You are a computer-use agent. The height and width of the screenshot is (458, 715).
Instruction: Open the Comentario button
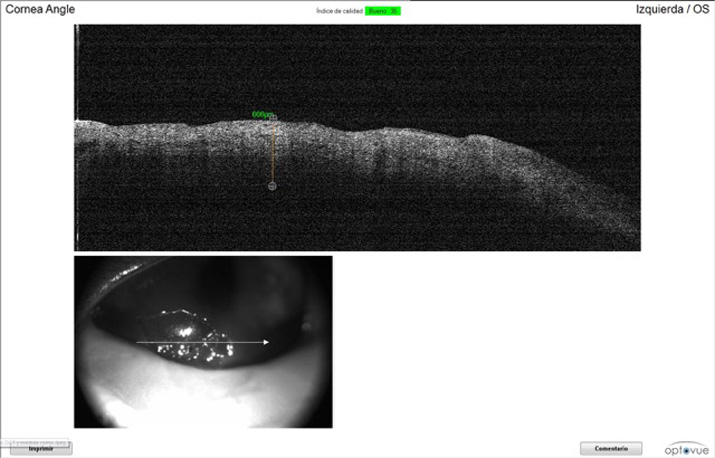[611, 449]
